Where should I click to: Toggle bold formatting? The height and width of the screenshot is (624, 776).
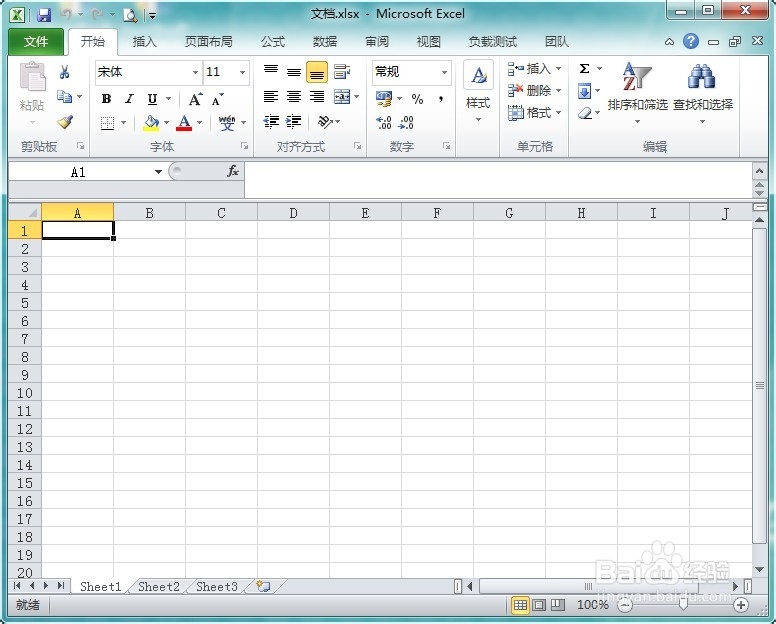[106, 99]
